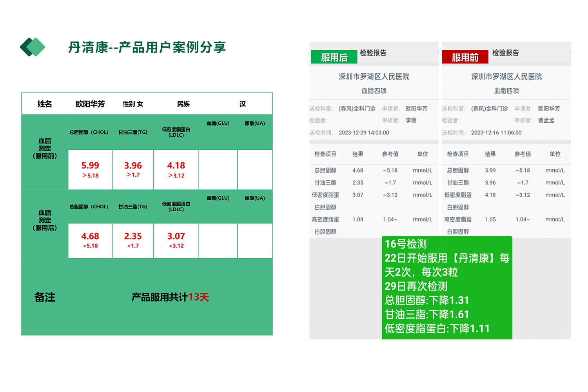Select result 3.07 in the 服用后 report
Image resolution: width=588 pixels, height=392 pixels.
click(x=358, y=195)
